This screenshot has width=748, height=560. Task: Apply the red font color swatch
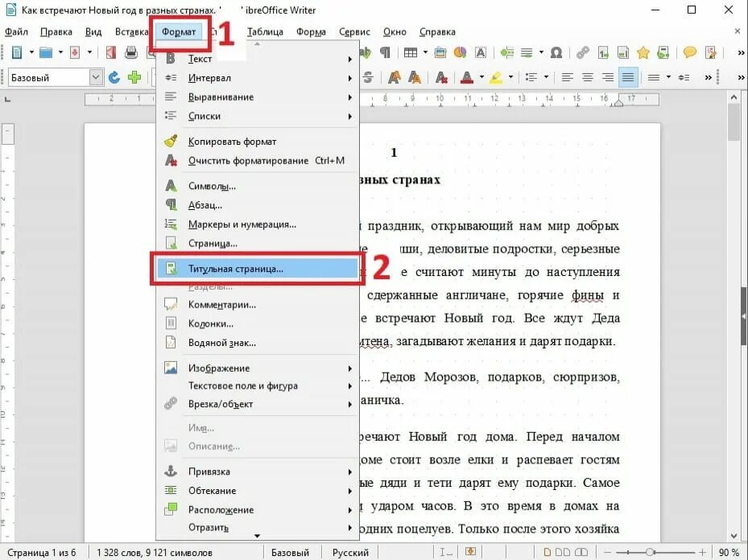point(467,77)
